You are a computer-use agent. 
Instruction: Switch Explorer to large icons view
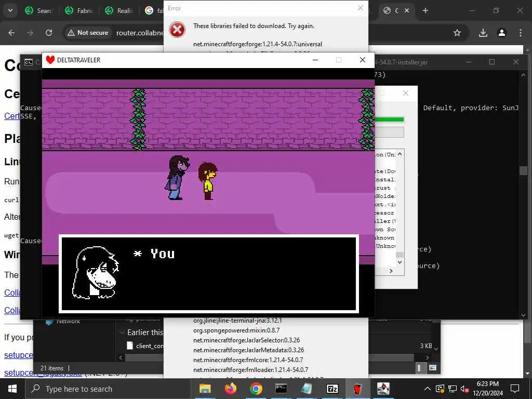433,368
